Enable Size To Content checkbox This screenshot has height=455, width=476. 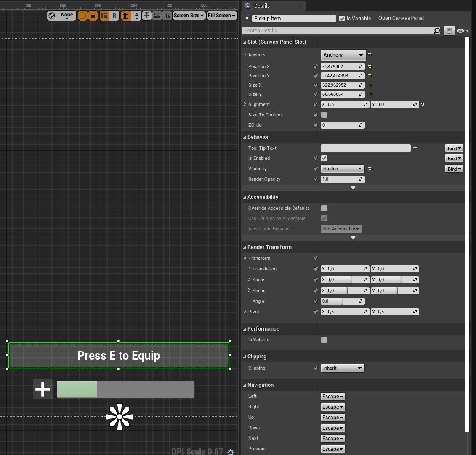tap(324, 115)
